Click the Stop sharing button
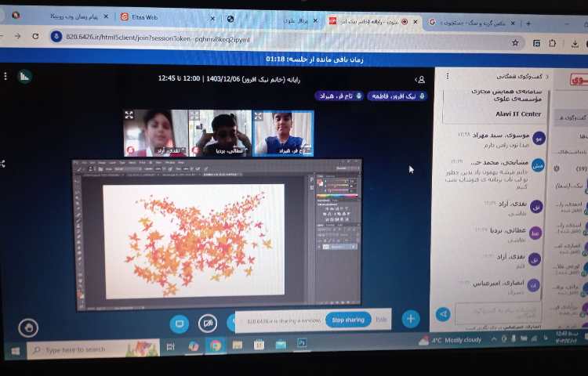 pyautogui.click(x=348, y=320)
